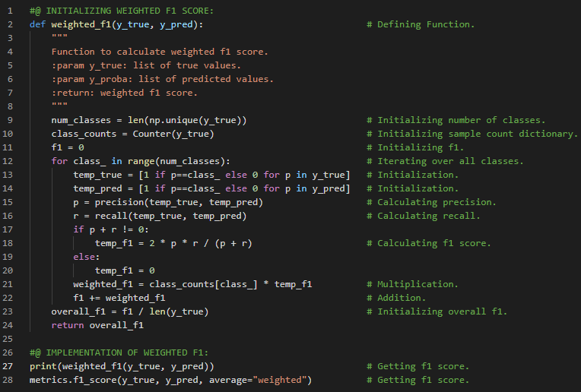Place cursor on the 'for class_ in range' statement
Image resolution: width=581 pixels, height=392 pixels.
tap(140, 161)
